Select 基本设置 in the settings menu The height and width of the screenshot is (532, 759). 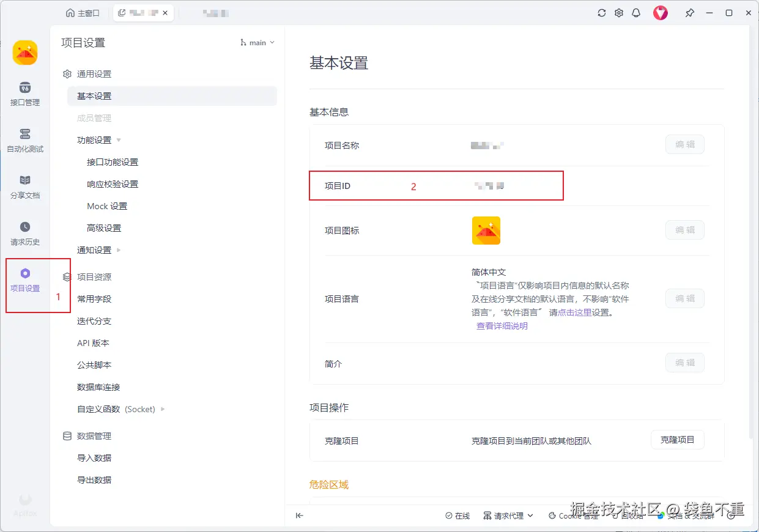tap(172, 96)
